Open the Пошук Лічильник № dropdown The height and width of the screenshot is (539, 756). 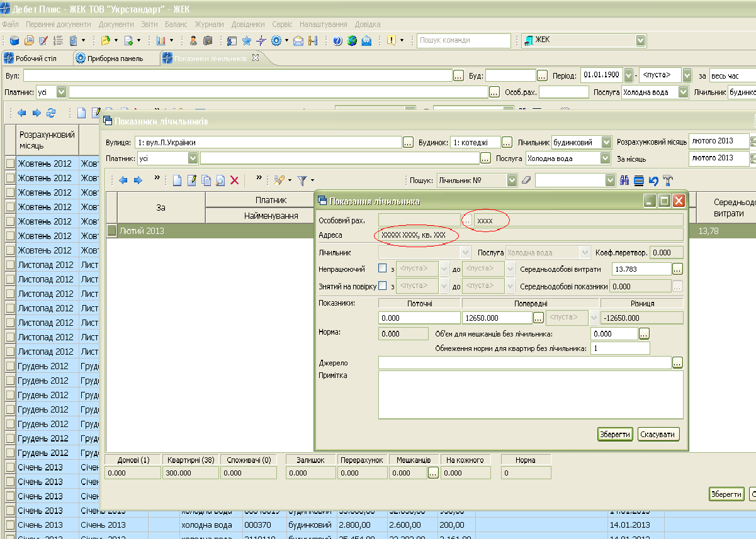point(512,181)
